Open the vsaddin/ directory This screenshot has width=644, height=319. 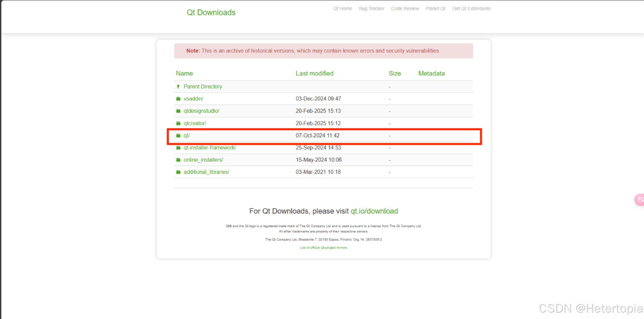pyautogui.click(x=194, y=99)
